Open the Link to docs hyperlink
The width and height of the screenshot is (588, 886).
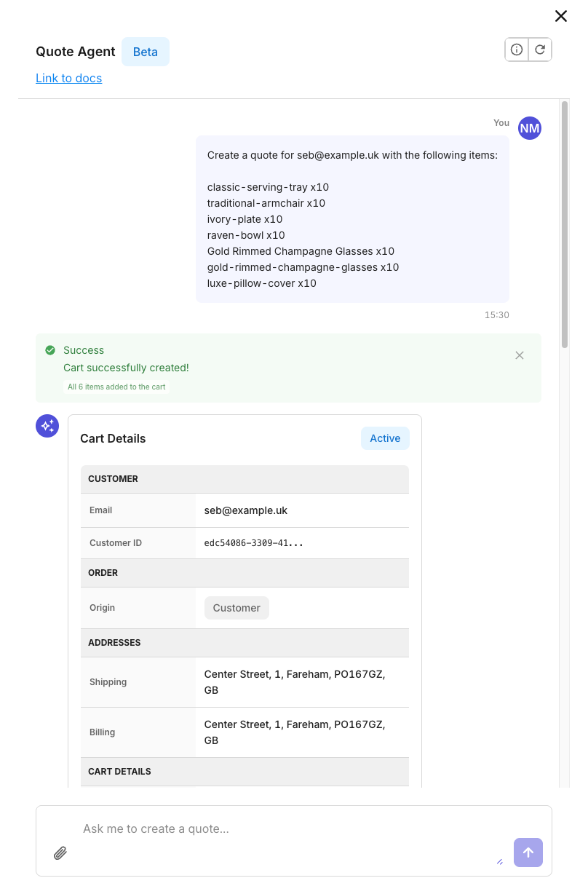point(69,78)
